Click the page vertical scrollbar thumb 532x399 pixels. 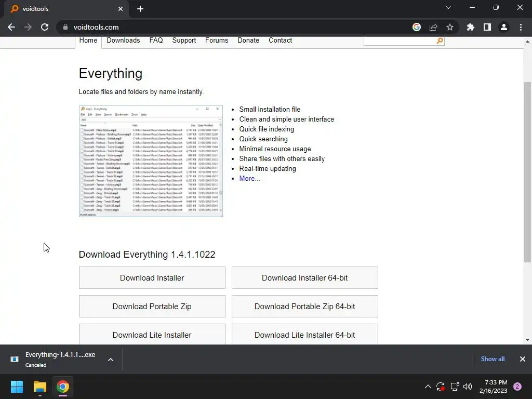(527, 172)
